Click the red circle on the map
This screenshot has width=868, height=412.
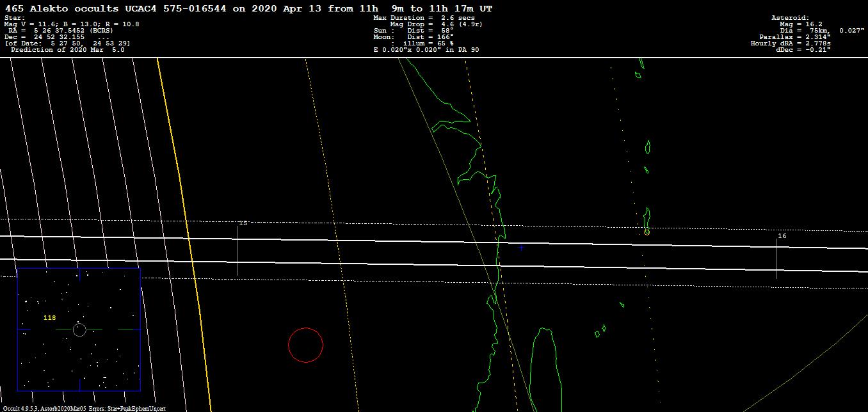coord(306,345)
